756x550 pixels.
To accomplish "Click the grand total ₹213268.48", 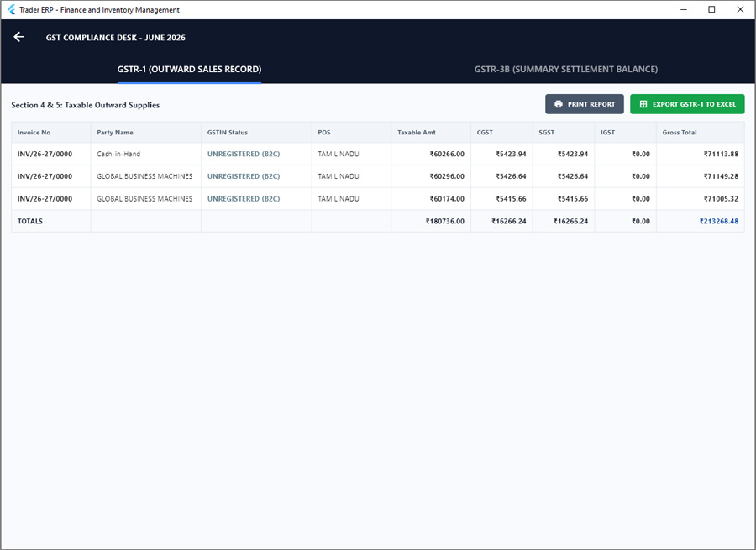I will click(718, 221).
